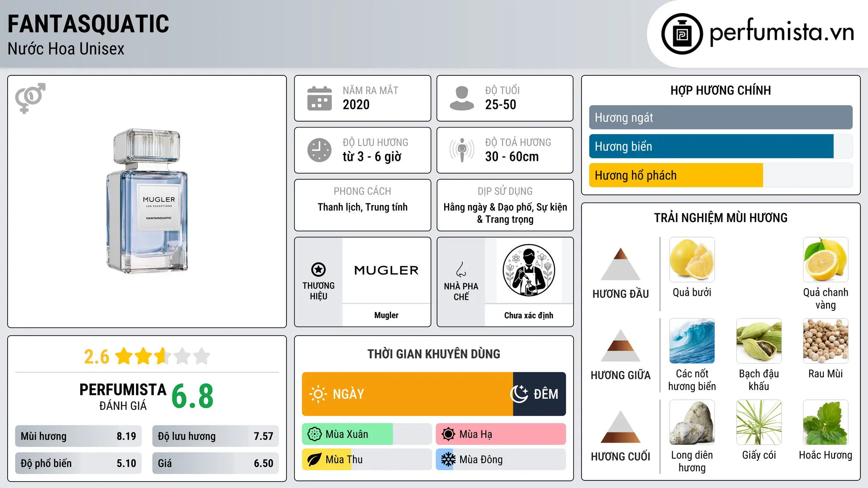Viewport: 868px width, 488px height.
Task: Select the TRẢI NGHIỆM MÙI HƯƠNG heading
Action: click(x=721, y=218)
